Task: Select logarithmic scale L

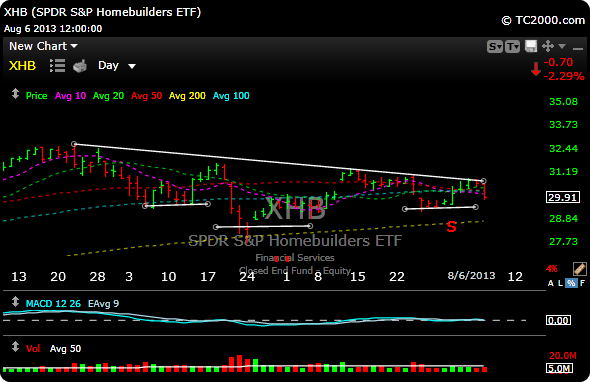Action: click(x=560, y=283)
